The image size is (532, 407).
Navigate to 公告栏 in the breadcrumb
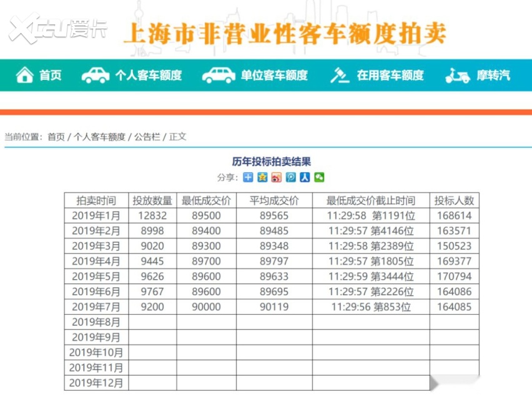click(x=147, y=137)
